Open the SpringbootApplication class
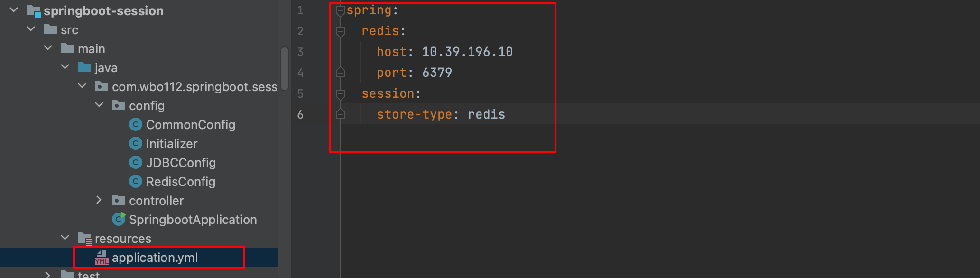Image resolution: width=980 pixels, height=278 pixels. 193,220
